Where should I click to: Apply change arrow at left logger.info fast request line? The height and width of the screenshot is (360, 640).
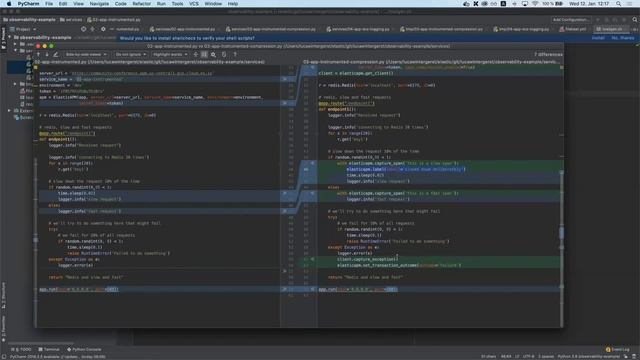pos(285,211)
